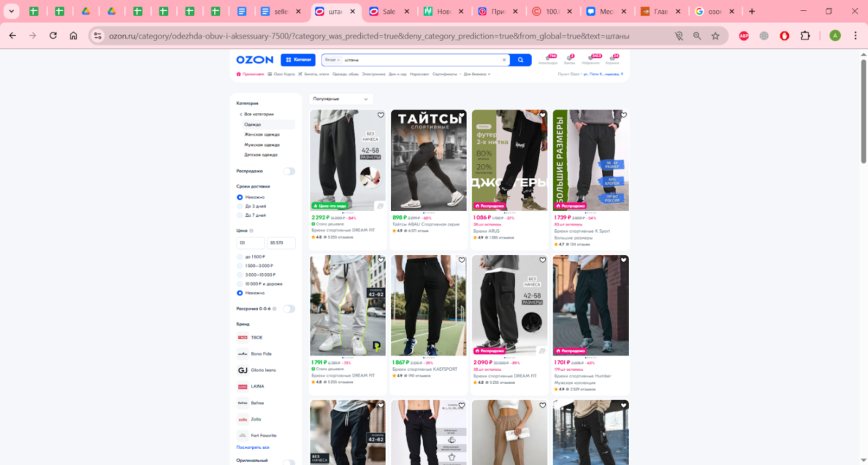
Task: Select price range 1 500–3 000 ₽
Action: coord(240,266)
